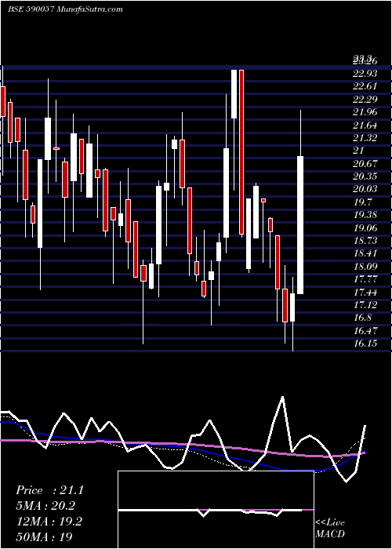Select the 18.73 price level label
392x549 pixels.
tap(365, 241)
